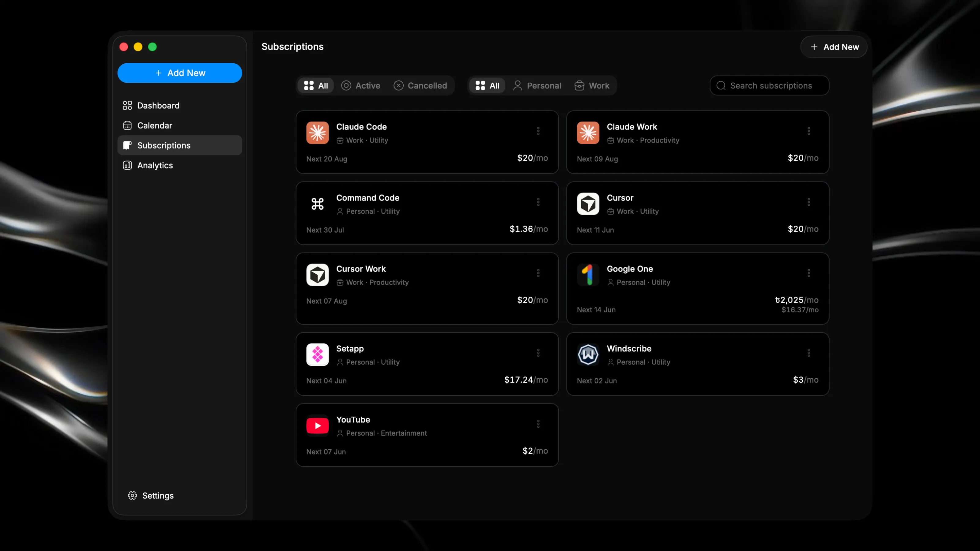The height and width of the screenshot is (551, 980).
Task: Select Subscriptions in the sidebar
Action: [179, 145]
